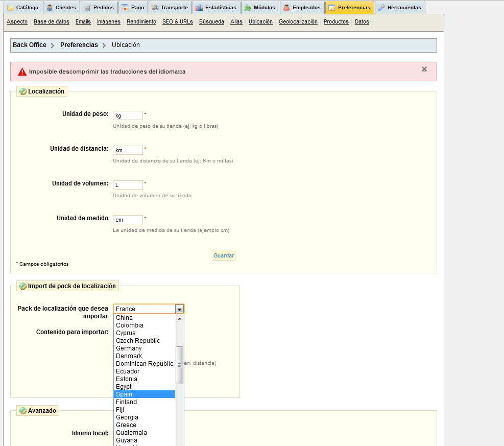This screenshot has height=446, width=504.
Task: Go to Back Office via breadcrumb
Action: (x=30, y=45)
